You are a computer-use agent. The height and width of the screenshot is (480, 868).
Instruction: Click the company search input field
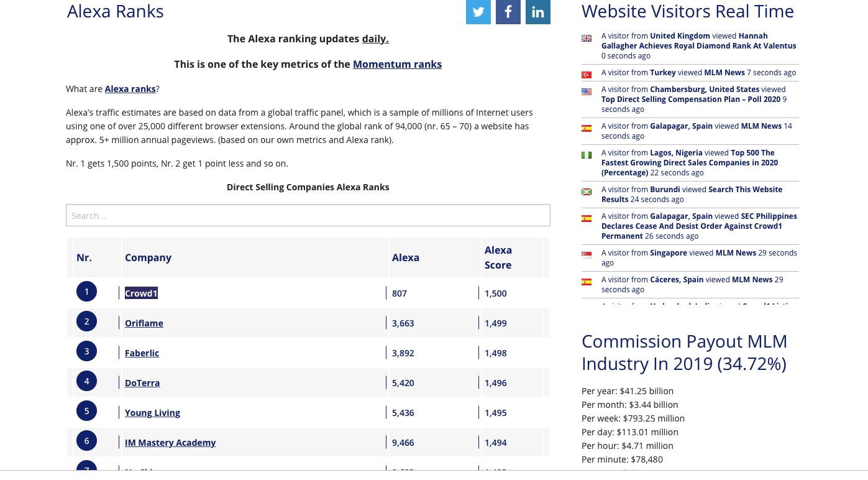tap(308, 215)
